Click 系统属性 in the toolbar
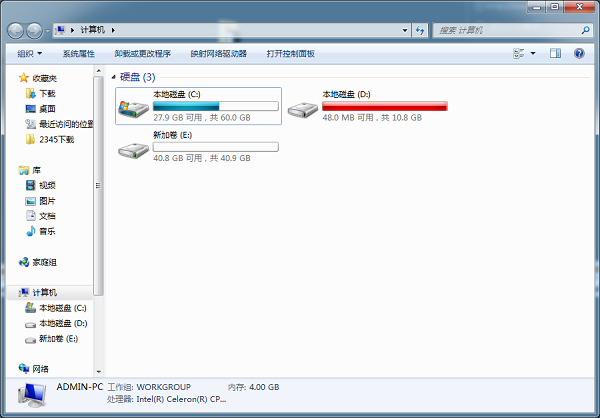The image size is (600, 418). [78, 54]
